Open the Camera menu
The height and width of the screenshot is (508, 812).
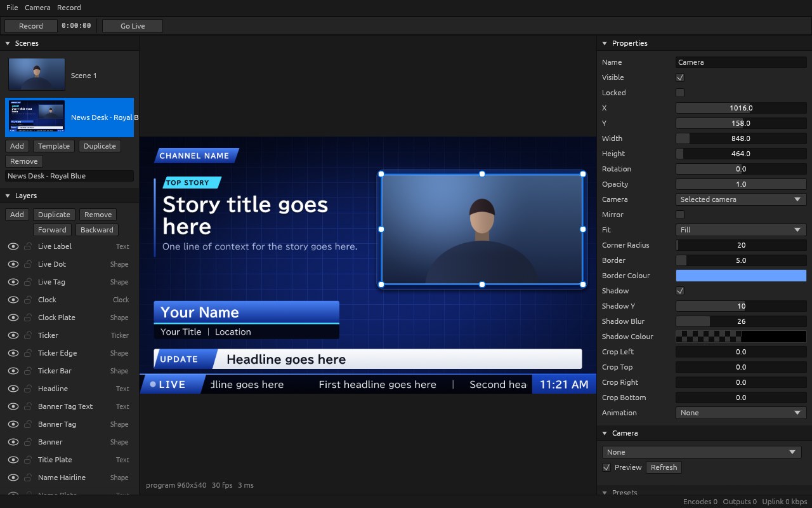pos(37,8)
